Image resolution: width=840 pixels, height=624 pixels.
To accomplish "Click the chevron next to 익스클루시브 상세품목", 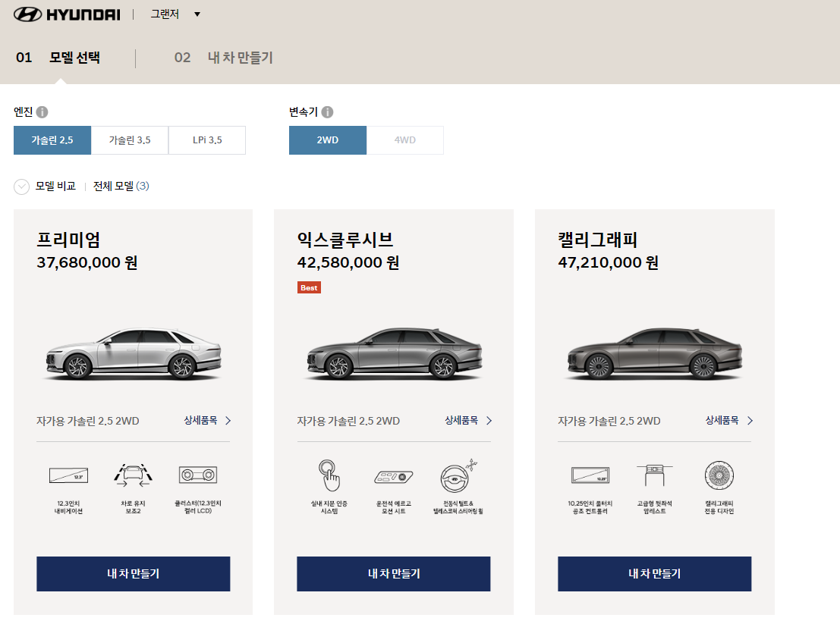I will pyautogui.click(x=489, y=421).
